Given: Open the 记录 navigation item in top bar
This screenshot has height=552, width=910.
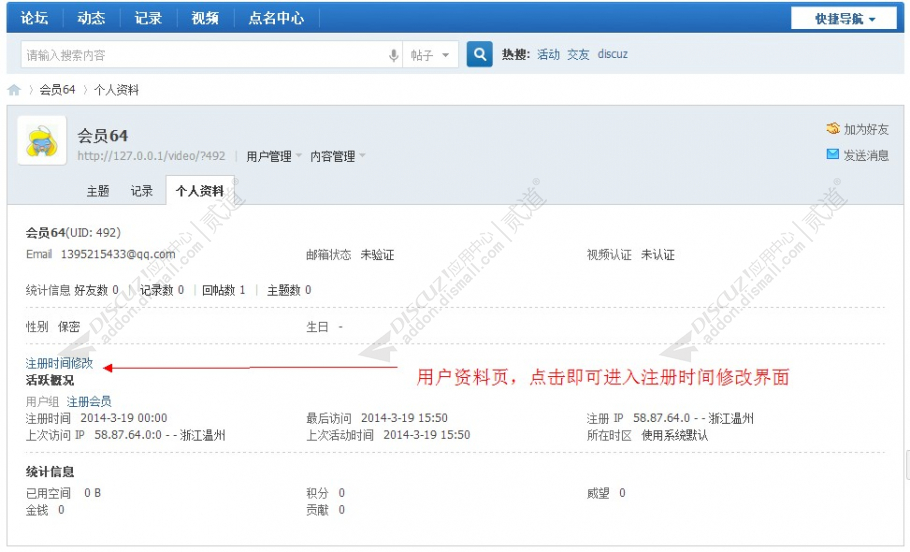Looking at the screenshot, I should (x=148, y=18).
